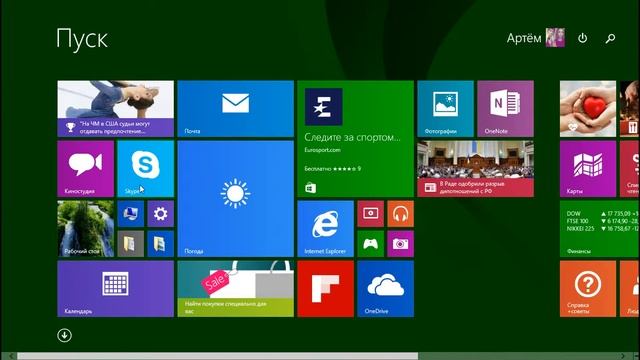
Task: Click the Артём user account name
Action: pyautogui.click(x=524, y=38)
